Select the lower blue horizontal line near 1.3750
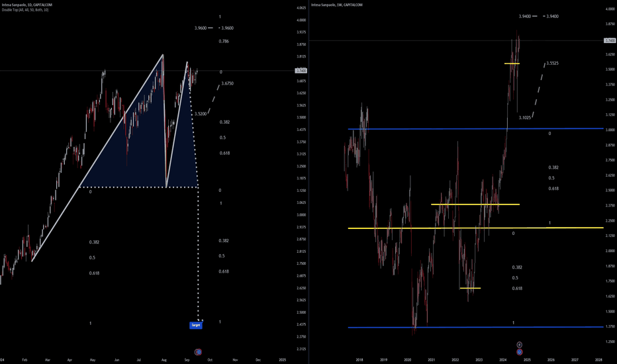617x364 pixels. [476, 327]
